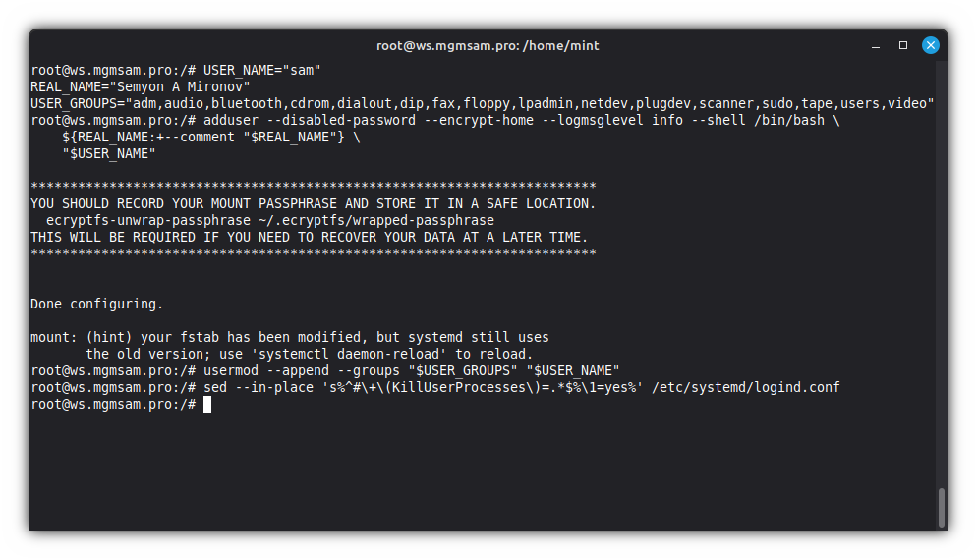977x560 pixels.
Task: Click the terminal scrollbar thumb
Action: pos(942,507)
